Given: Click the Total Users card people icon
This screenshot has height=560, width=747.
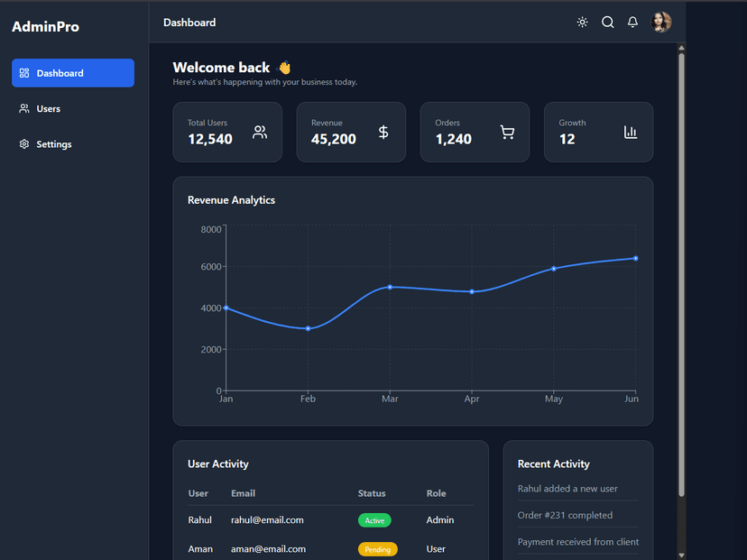Looking at the screenshot, I should click(260, 133).
